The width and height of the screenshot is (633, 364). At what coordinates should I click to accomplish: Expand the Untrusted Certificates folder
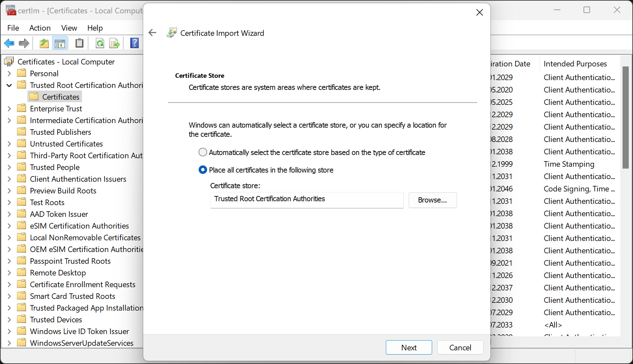click(9, 144)
